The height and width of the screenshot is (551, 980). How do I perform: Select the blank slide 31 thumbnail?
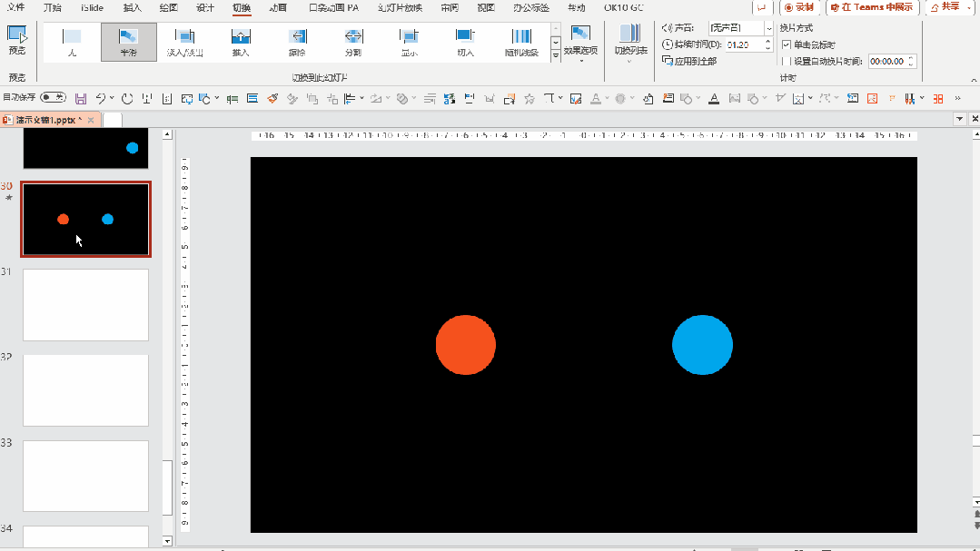[x=85, y=305]
